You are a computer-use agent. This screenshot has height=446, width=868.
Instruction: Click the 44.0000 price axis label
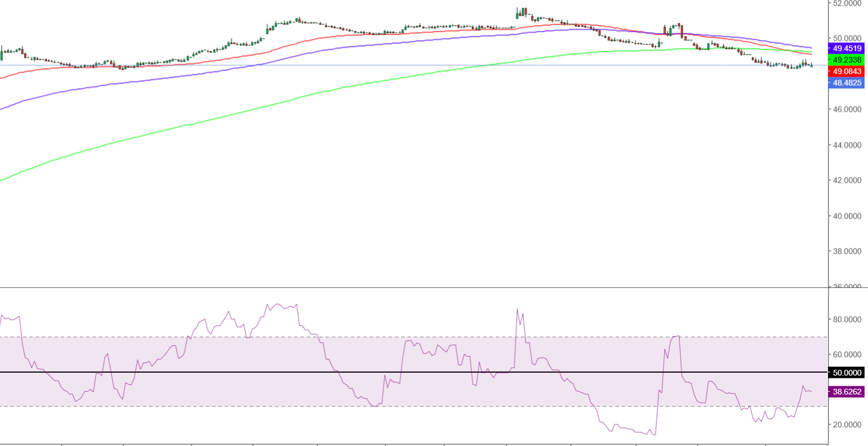848,145
